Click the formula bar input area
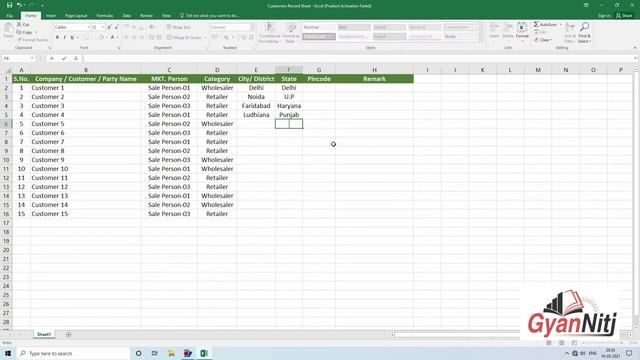The width and height of the screenshot is (640, 360). (x=357, y=58)
